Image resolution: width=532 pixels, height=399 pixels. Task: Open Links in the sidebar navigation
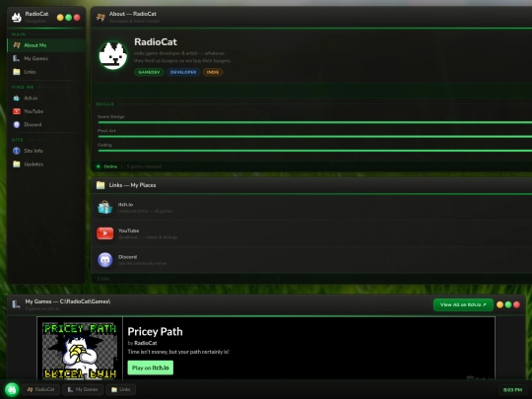pos(46,72)
